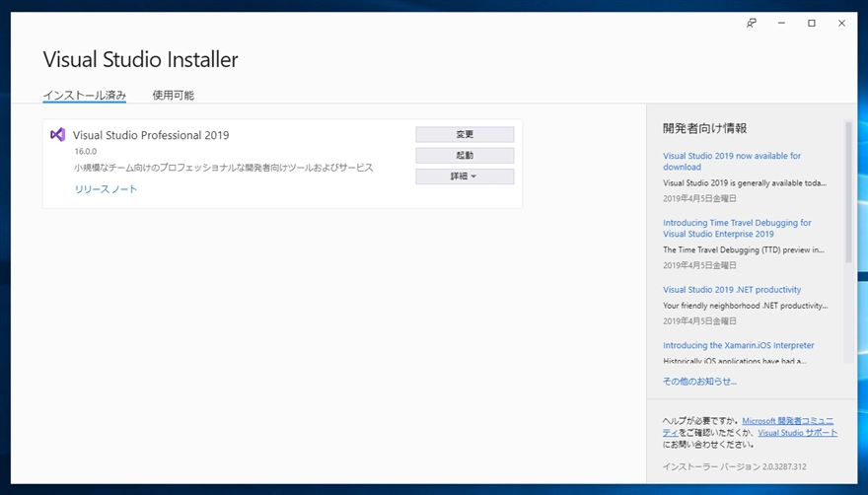Click the news panel vertical scrollbar

[848, 191]
